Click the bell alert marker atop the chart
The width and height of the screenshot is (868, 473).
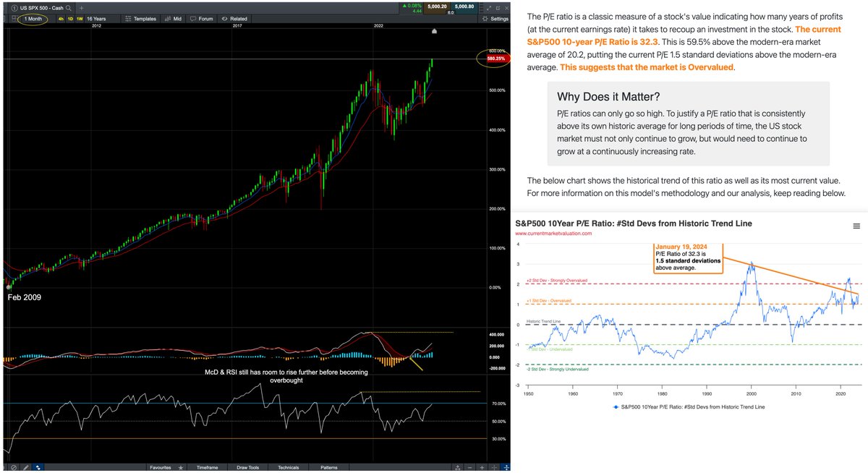point(434,32)
